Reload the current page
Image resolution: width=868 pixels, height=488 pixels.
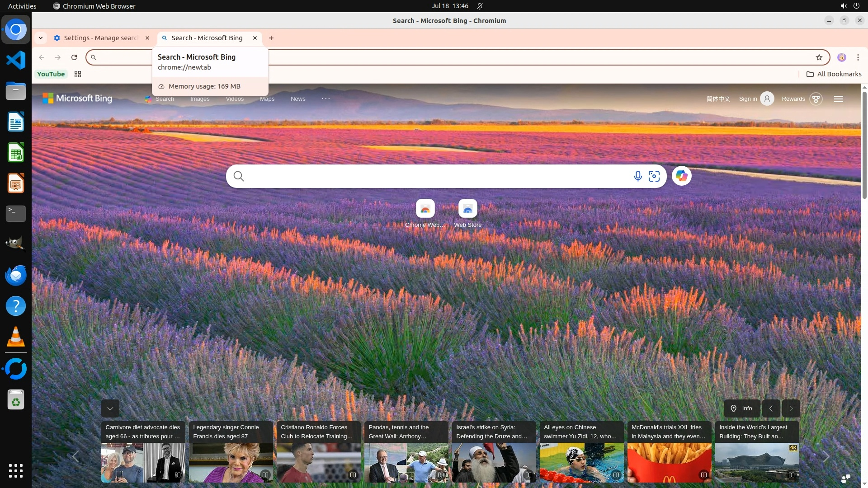tap(74, 57)
